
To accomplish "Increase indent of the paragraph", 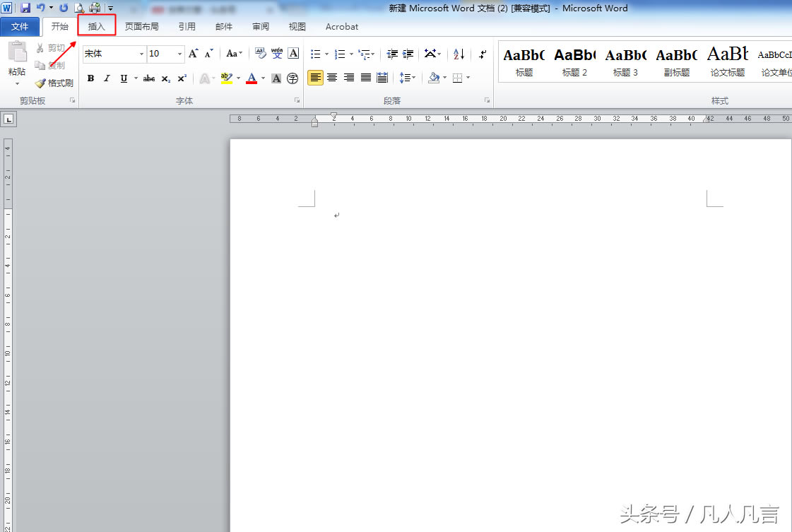I will (408, 54).
